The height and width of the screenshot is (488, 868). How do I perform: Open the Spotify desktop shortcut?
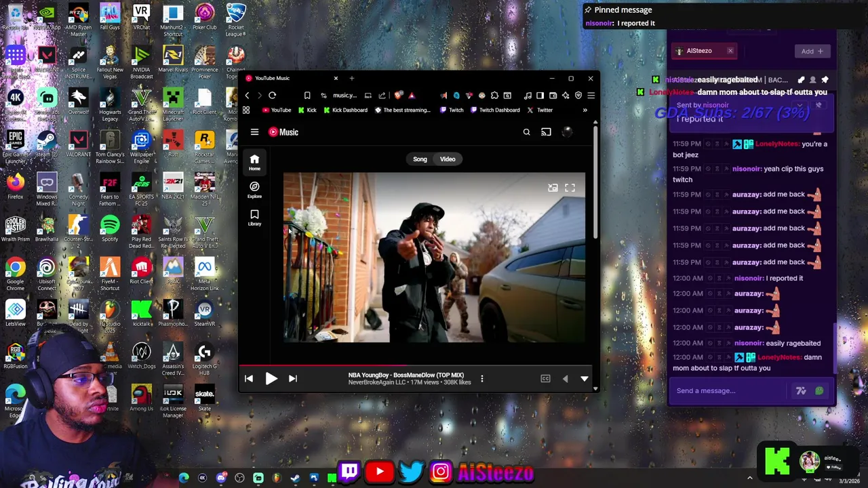click(x=110, y=229)
